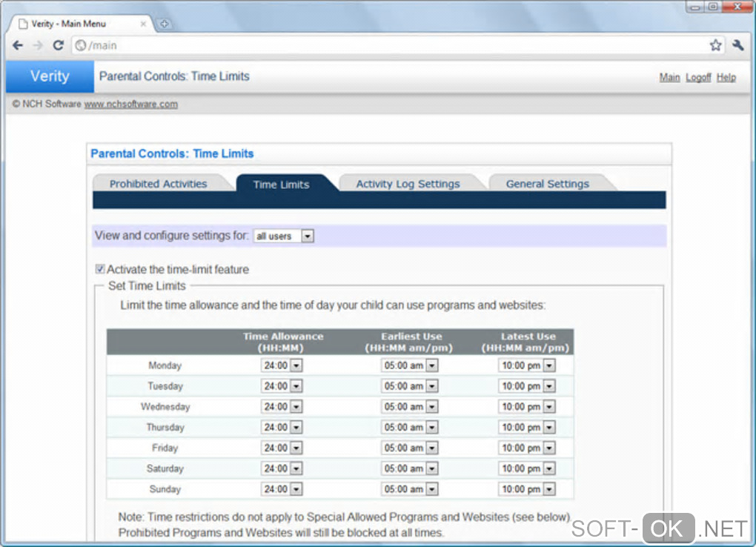Open the Help link

726,77
